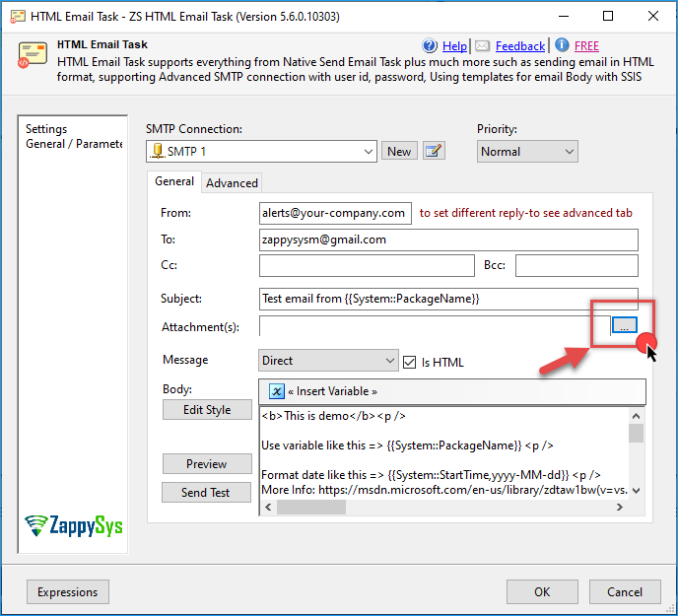
Task: Click the To email field
Action: click(448, 240)
